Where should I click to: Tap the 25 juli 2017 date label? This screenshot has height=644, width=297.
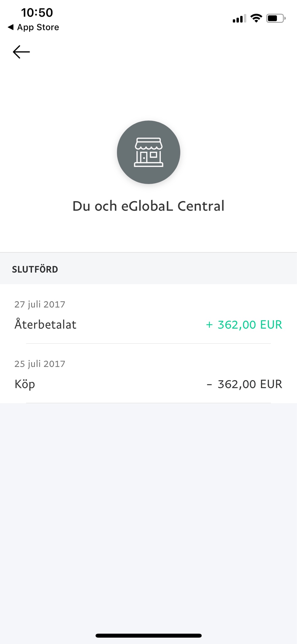[40, 364]
